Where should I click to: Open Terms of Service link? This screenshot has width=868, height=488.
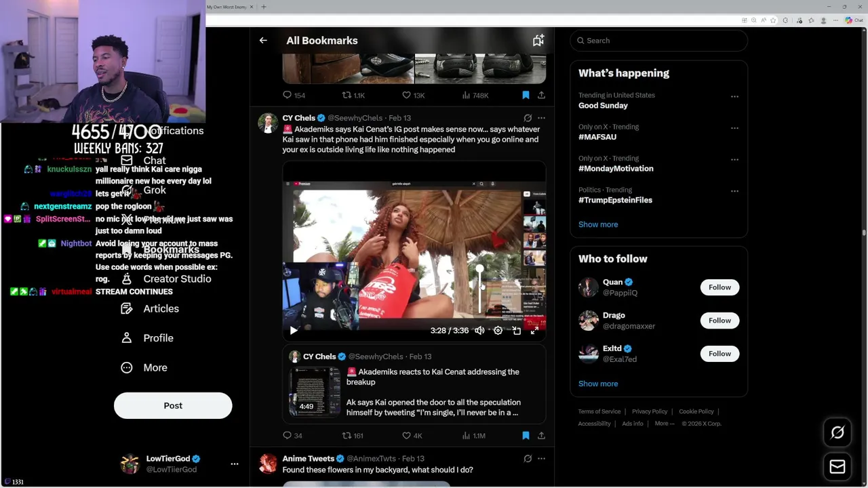(x=599, y=411)
